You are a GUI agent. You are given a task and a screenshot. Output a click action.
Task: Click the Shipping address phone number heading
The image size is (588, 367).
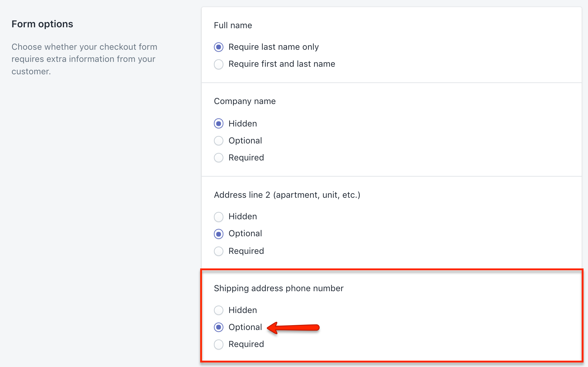coord(279,288)
